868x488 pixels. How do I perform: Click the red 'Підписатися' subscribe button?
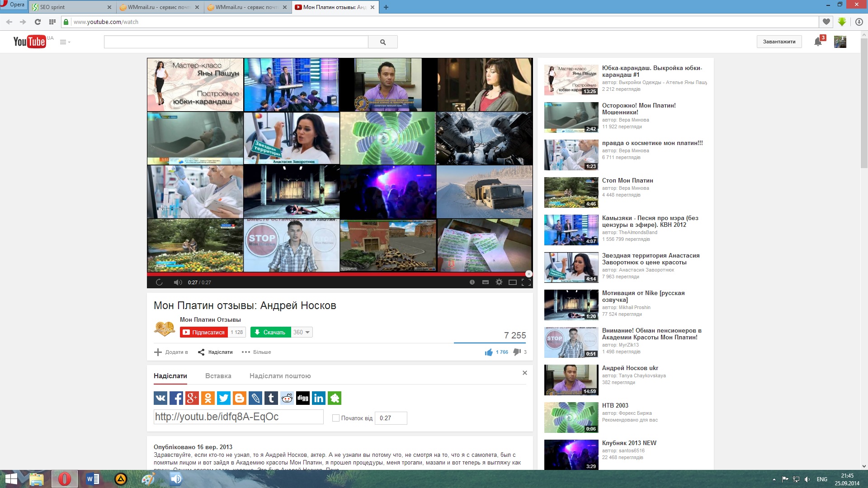[x=203, y=332]
